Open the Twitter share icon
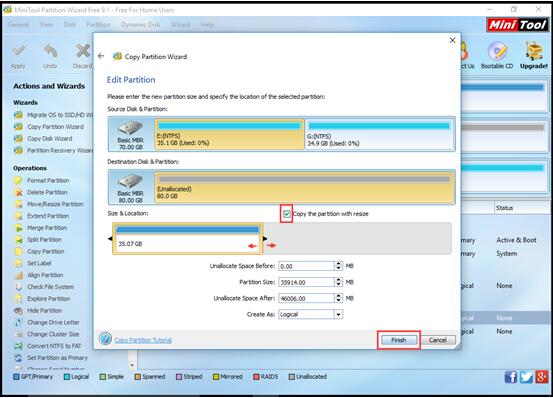 526,377
